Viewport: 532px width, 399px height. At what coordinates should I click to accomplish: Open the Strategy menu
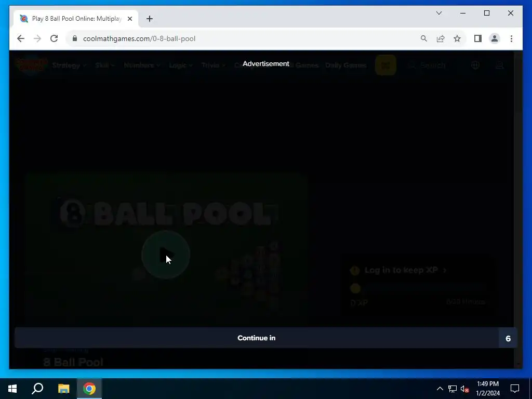[69, 65]
